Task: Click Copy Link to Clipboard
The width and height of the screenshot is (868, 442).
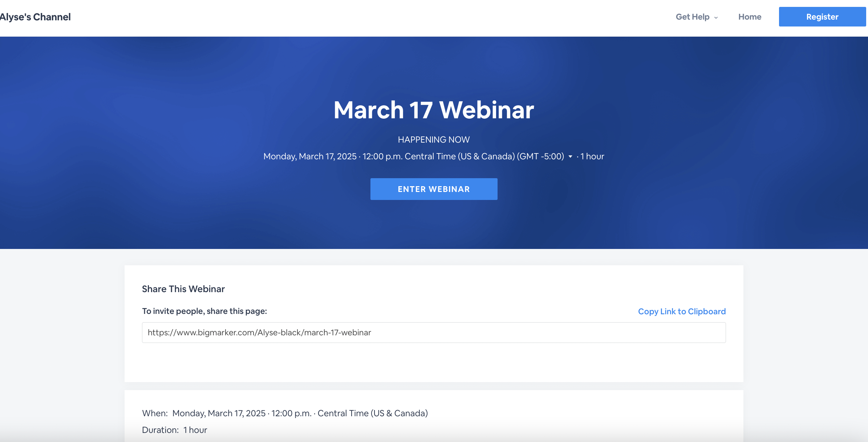Action: [682, 311]
